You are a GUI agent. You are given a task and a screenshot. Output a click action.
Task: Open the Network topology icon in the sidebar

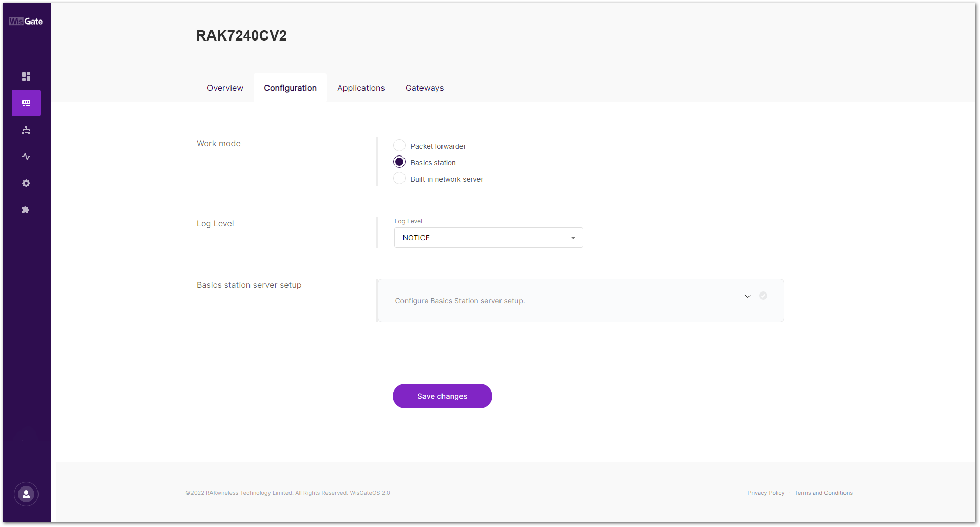26,130
